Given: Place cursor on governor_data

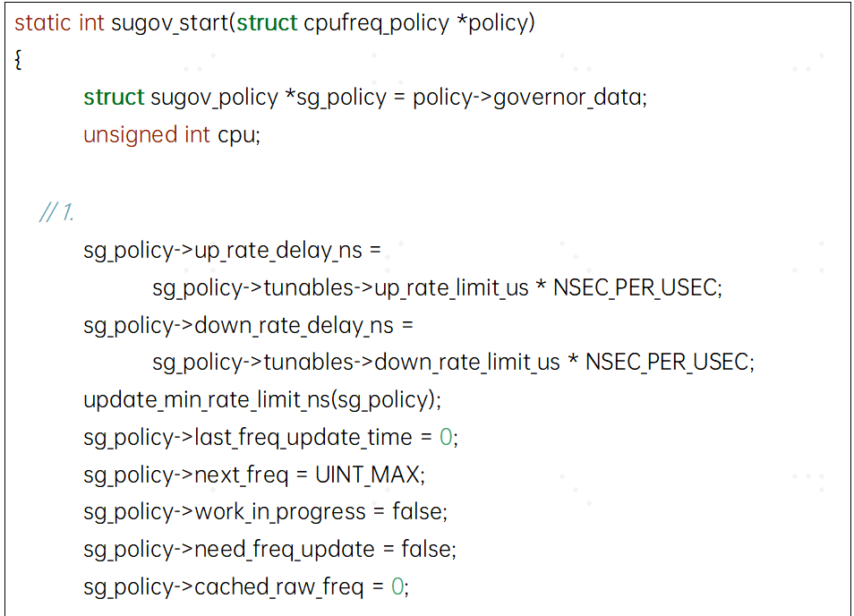Looking at the screenshot, I should pos(567,98).
